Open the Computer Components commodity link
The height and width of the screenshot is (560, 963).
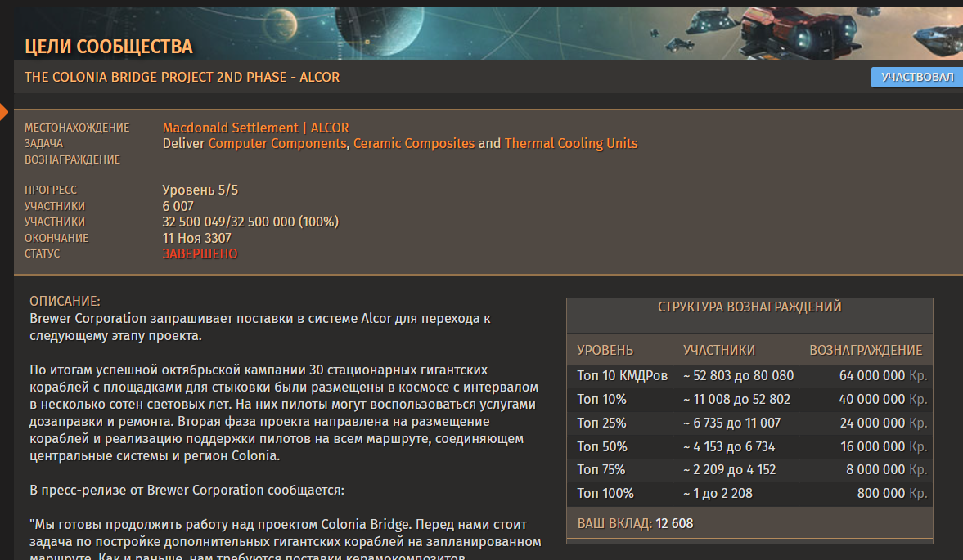click(x=277, y=144)
